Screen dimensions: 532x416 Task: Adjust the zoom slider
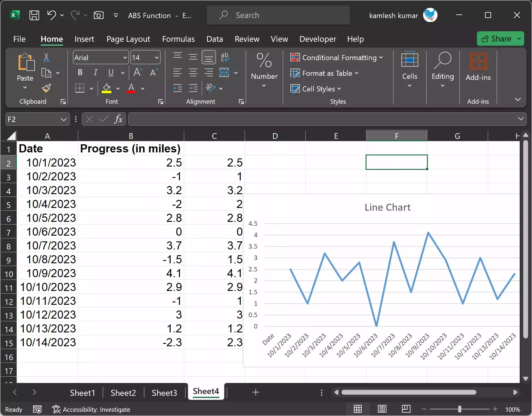click(459, 409)
